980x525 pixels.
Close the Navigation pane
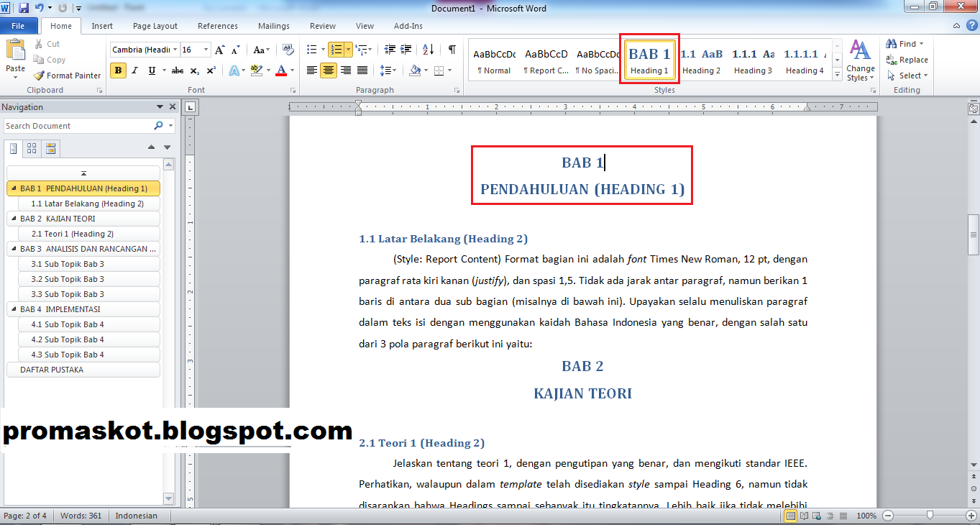tap(173, 106)
